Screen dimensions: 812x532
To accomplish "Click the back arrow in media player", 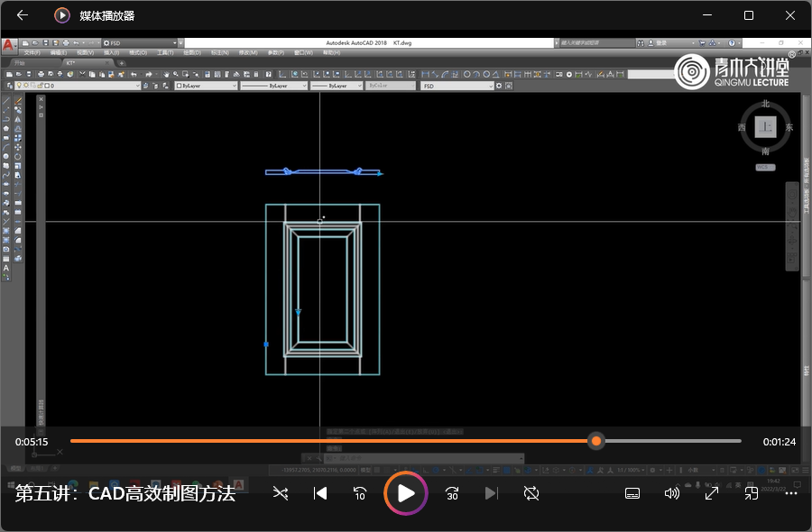I will pos(23,15).
